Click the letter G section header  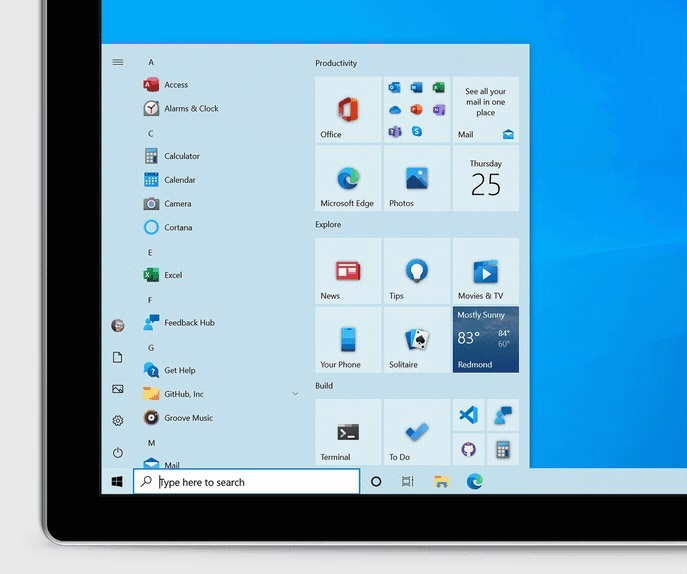coord(151,348)
